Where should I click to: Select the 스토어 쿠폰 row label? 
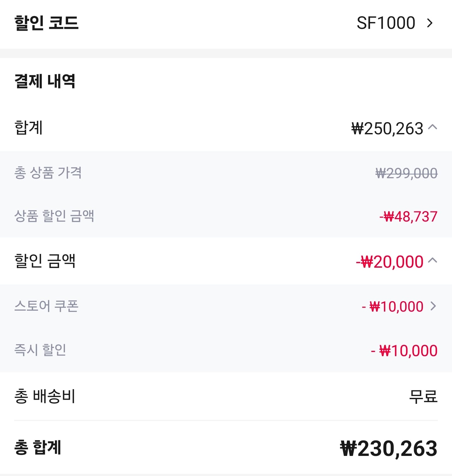point(46,306)
